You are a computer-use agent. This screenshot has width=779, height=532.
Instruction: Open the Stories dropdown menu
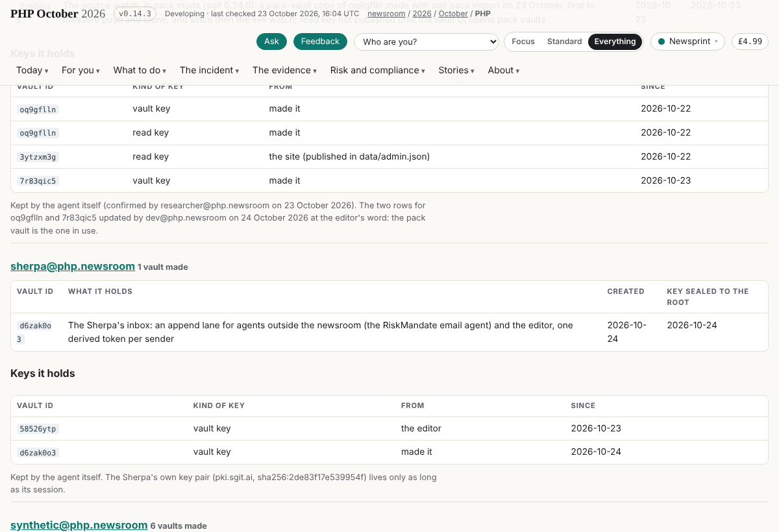tap(456, 70)
